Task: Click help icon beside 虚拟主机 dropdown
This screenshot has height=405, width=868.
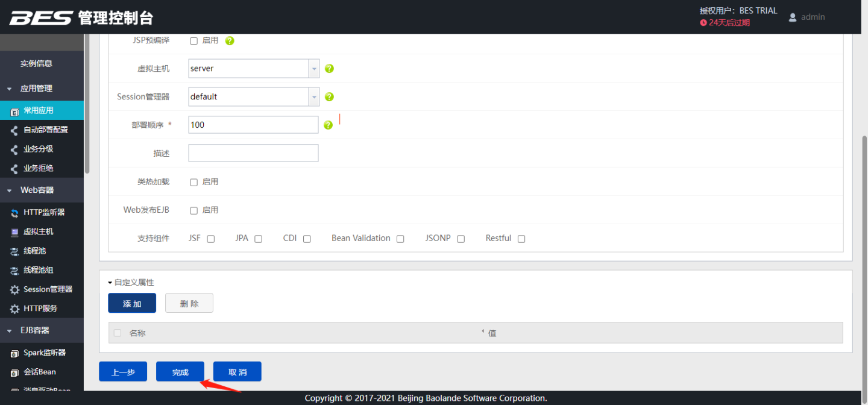Action: [x=329, y=69]
